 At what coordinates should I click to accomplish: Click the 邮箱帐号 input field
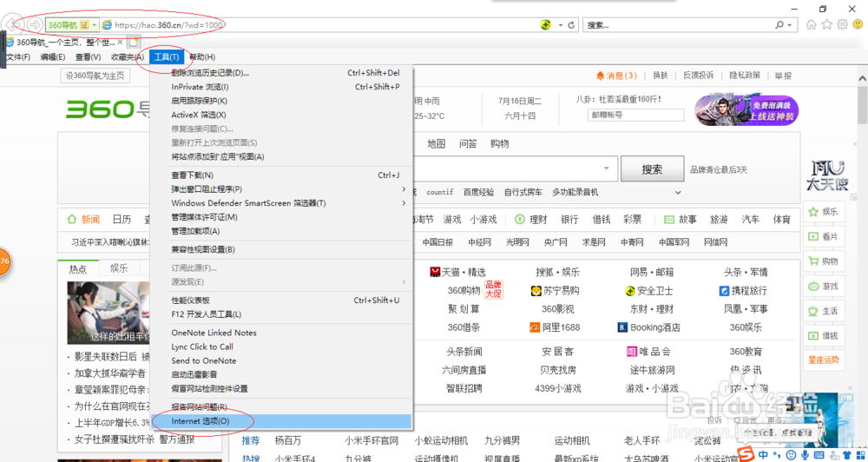[635, 115]
